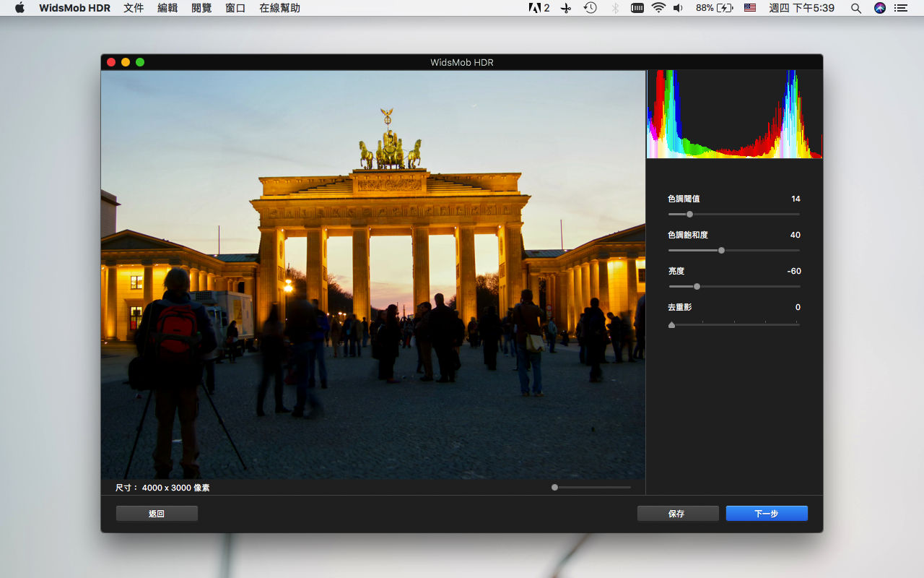Click the memory chip status icon in menu bar
Screen dimensions: 924x578
(x=637, y=8)
